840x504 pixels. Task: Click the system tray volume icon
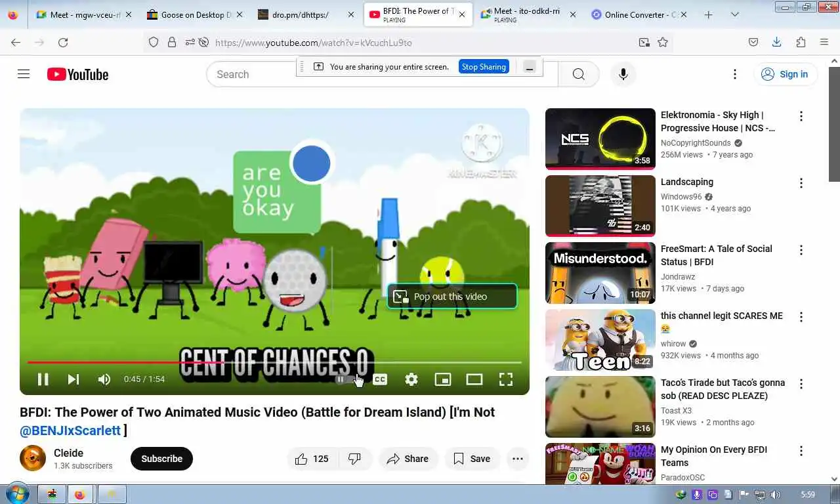[x=776, y=494]
